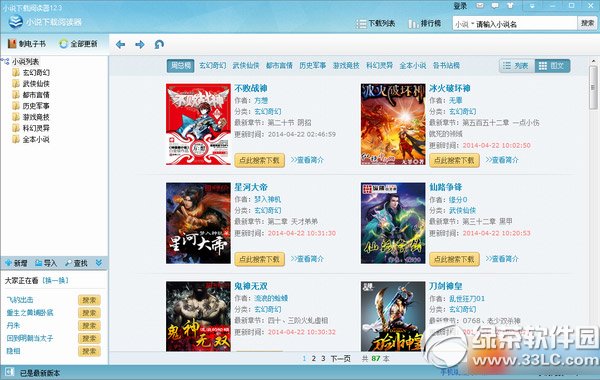Expand the 小说 search type dropdown
Viewport: 600px width, 380px height.
465,24
